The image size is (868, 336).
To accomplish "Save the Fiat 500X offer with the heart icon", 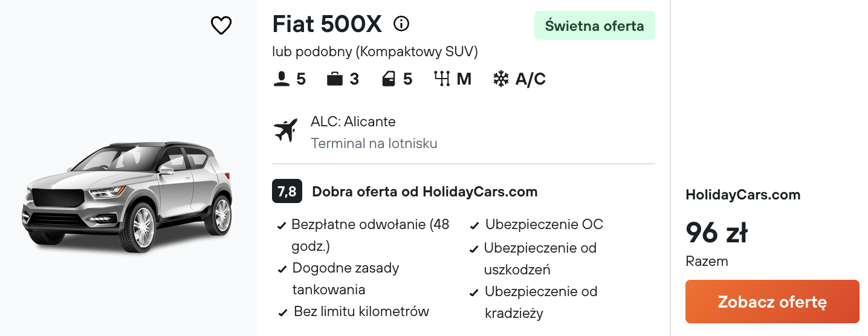I will 221,25.
